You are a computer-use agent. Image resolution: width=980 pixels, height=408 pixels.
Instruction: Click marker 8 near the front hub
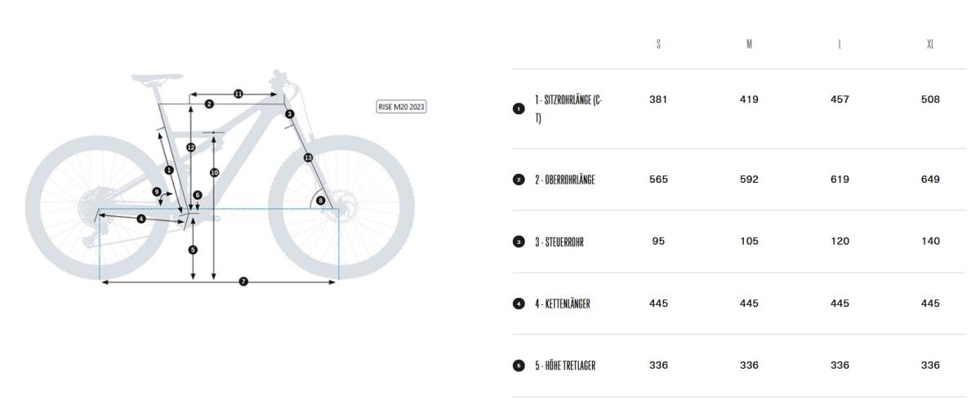click(320, 200)
